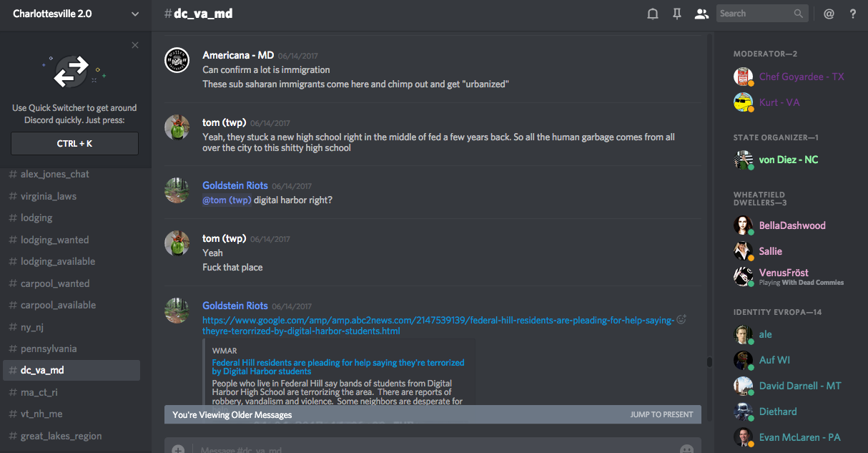The image size is (868, 453).
Task: Click Jump To Present link
Action: coord(661,414)
